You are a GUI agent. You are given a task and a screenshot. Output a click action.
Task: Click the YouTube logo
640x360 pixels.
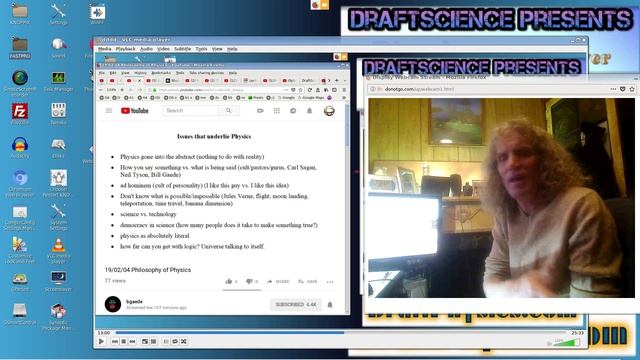tap(135, 111)
